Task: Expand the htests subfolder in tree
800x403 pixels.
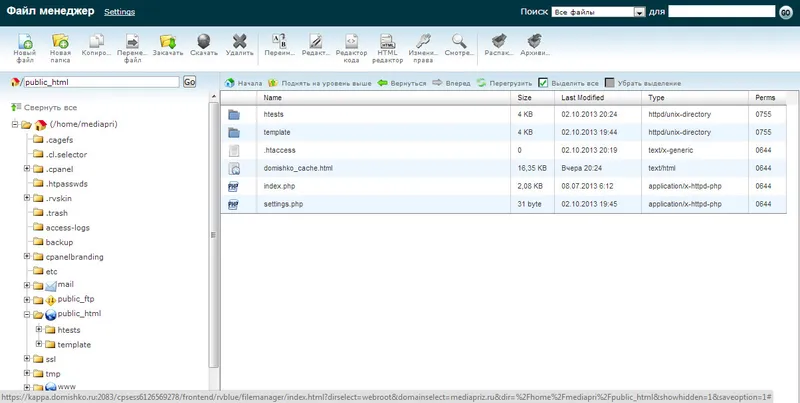Action: tap(39, 330)
